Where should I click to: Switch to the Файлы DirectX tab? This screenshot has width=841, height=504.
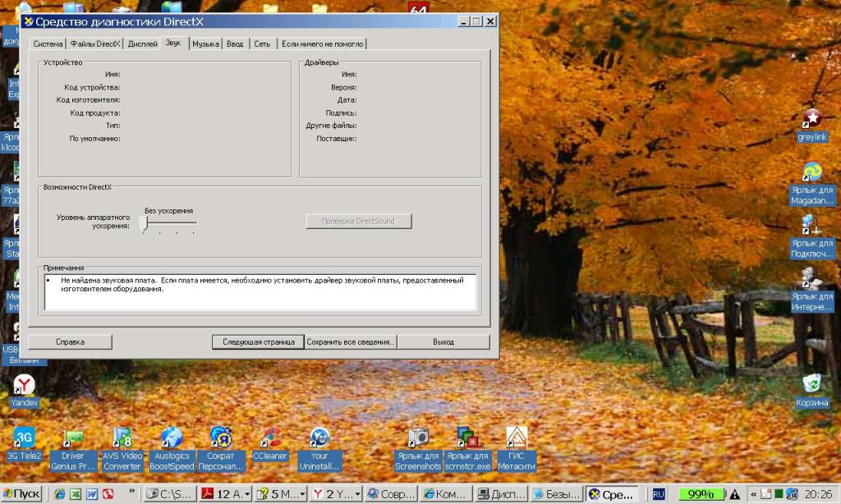click(x=95, y=44)
